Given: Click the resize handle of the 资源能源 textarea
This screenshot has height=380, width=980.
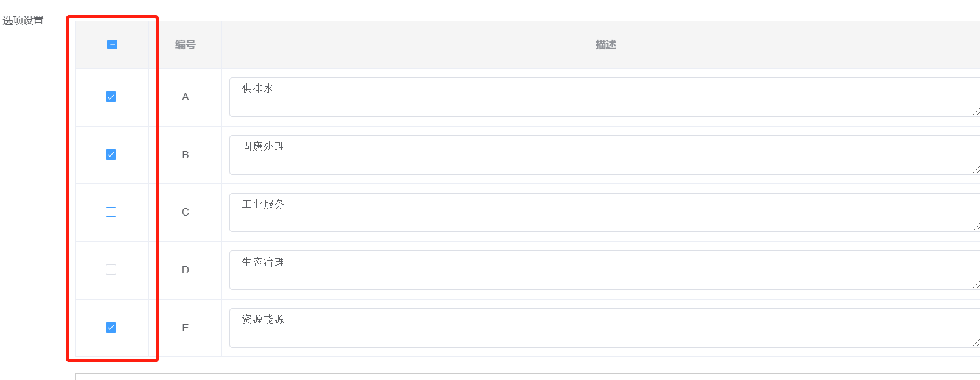Looking at the screenshot, I should coord(976,343).
